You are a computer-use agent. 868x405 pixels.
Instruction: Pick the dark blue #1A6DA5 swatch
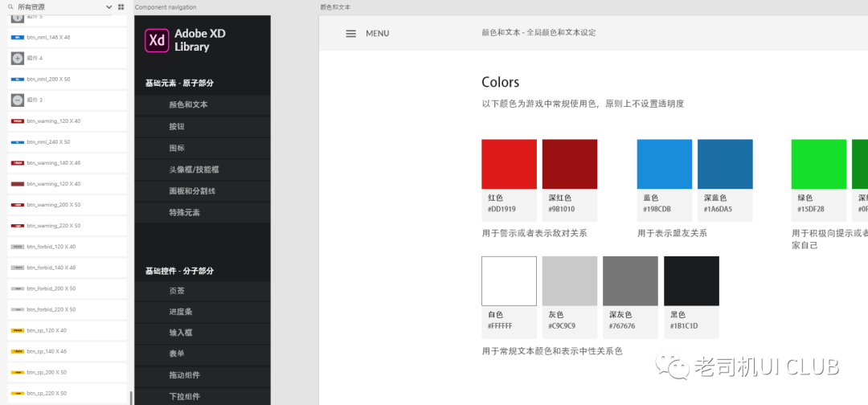click(725, 164)
